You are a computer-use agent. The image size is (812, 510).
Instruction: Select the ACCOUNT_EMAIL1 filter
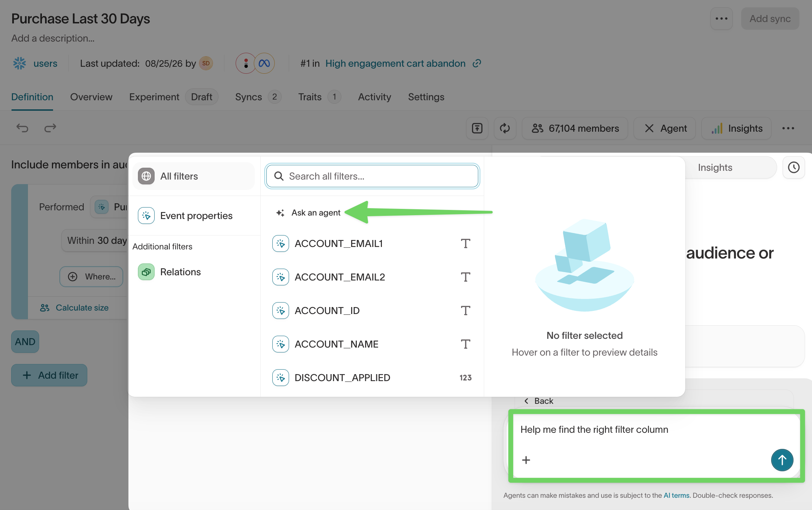tap(372, 243)
